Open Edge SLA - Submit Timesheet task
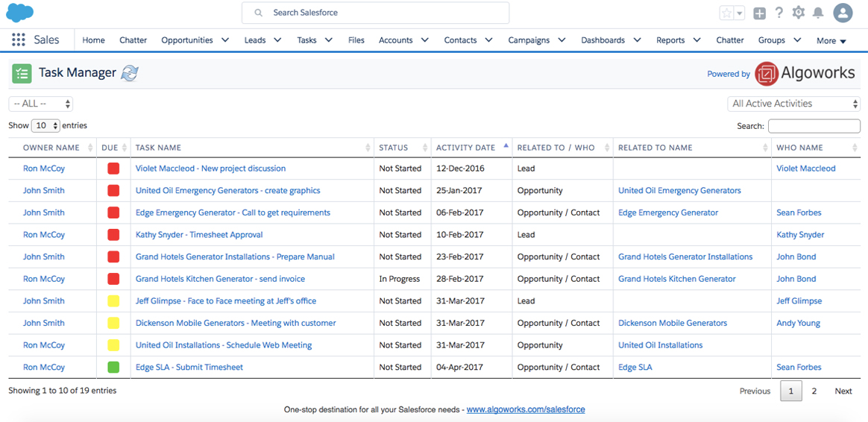 (189, 367)
